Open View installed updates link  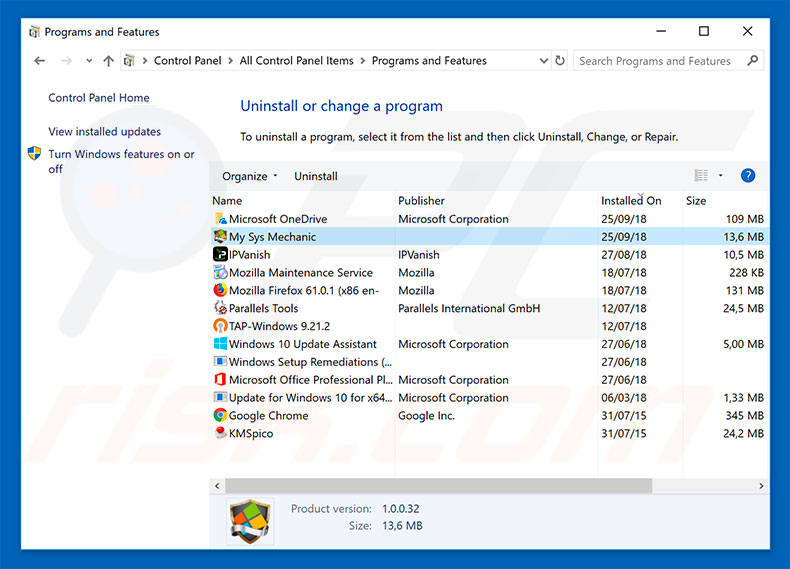coord(104,132)
